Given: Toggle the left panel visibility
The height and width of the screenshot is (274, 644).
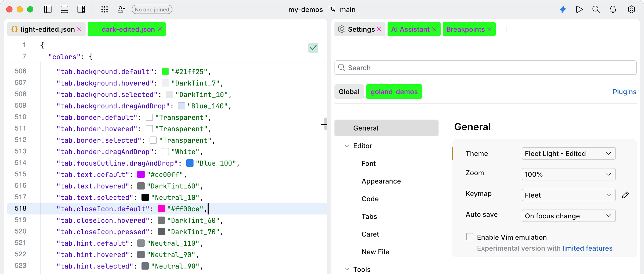Looking at the screenshot, I should [x=48, y=9].
